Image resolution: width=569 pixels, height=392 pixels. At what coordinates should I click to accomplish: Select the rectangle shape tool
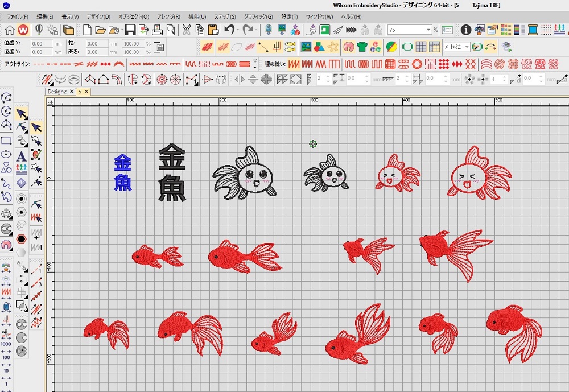(x=6, y=141)
